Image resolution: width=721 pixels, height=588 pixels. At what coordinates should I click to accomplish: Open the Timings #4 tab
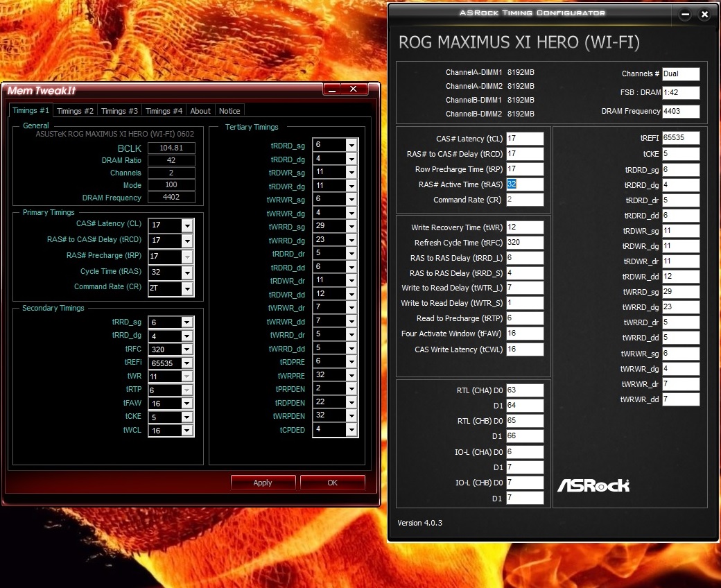(x=164, y=111)
